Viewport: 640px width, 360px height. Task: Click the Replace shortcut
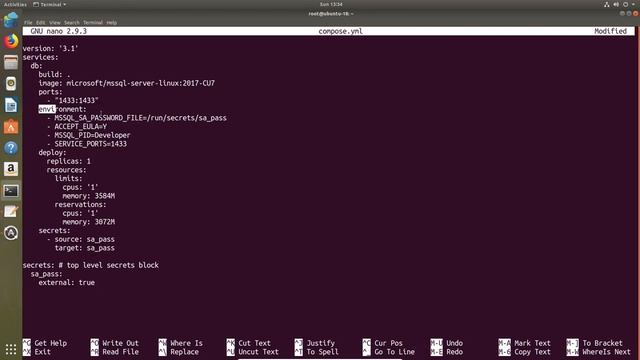click(x=179, y=352)
